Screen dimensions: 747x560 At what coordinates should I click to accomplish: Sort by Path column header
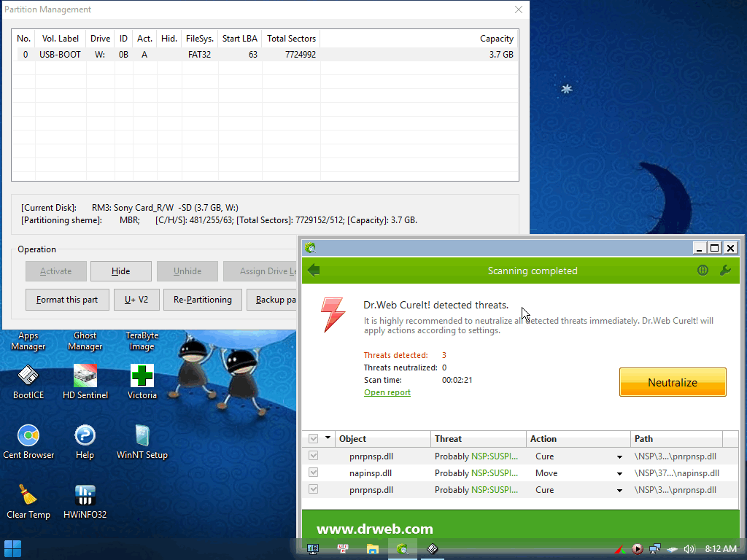676,438
